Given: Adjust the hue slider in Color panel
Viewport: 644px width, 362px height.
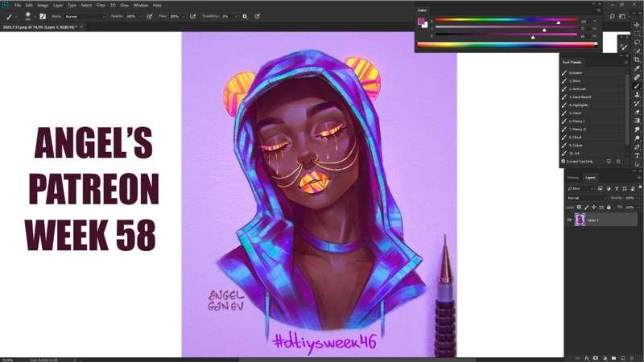Looking at the screenshot, I should [x=506, y=19].
